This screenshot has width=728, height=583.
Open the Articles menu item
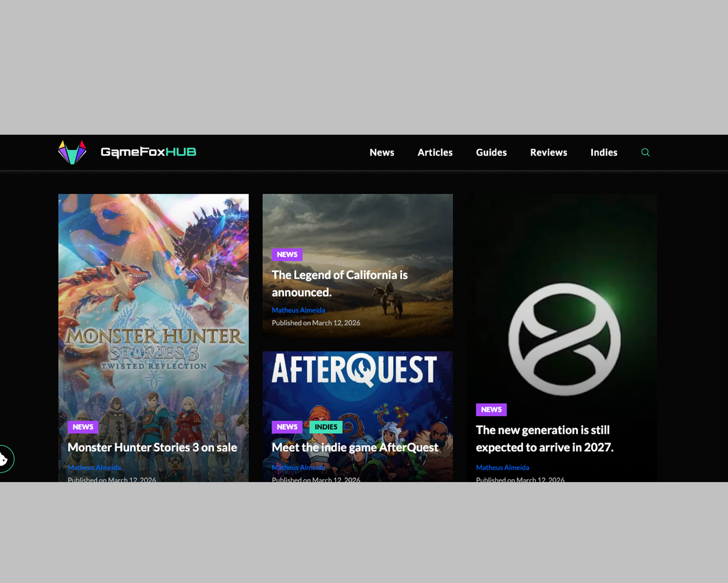coord(435,152)
